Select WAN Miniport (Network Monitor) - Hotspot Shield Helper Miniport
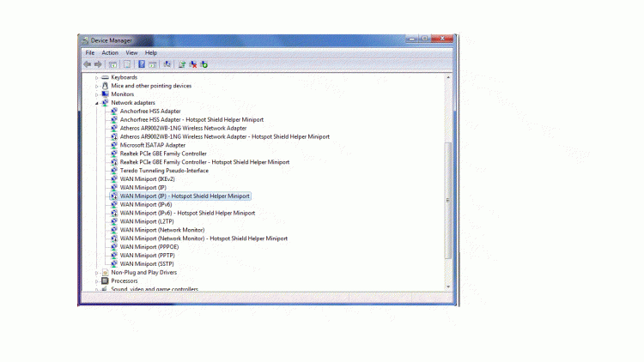Screen dimensions: 644x362 [204, 238]
